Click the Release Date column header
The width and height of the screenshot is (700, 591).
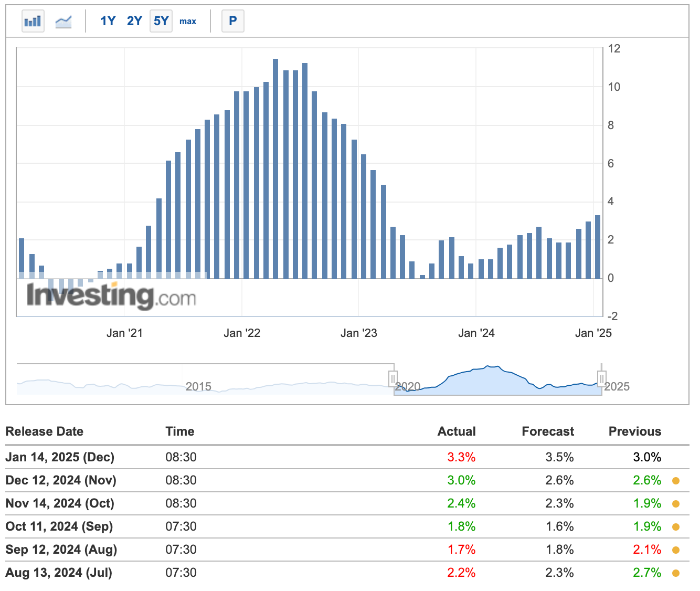tap(45, 431)
